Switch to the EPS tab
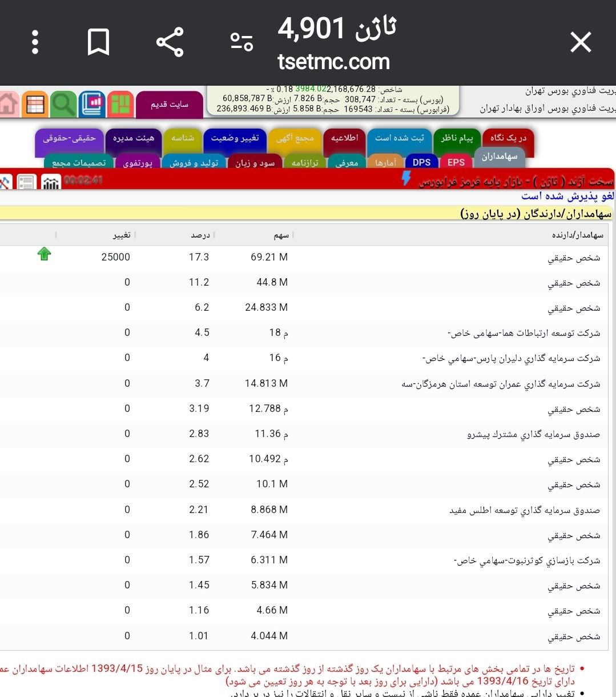 (456, 162)
